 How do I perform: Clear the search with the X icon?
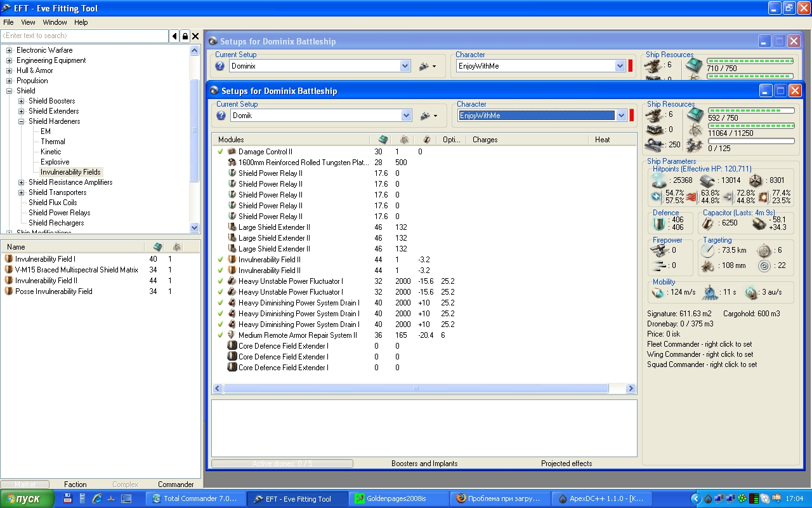195,36
